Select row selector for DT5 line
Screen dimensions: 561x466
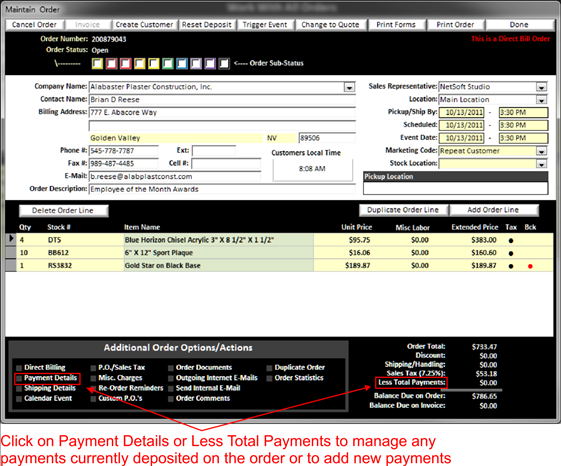11,239
